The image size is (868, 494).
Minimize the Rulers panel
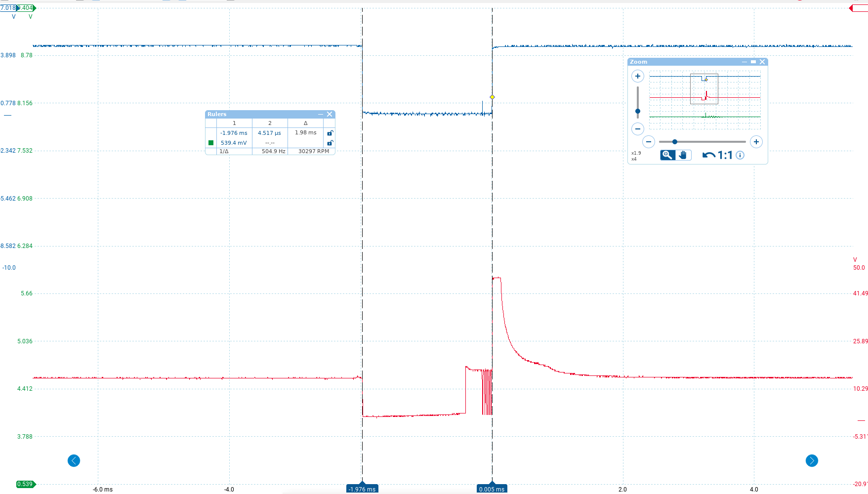tap(320, 114)
